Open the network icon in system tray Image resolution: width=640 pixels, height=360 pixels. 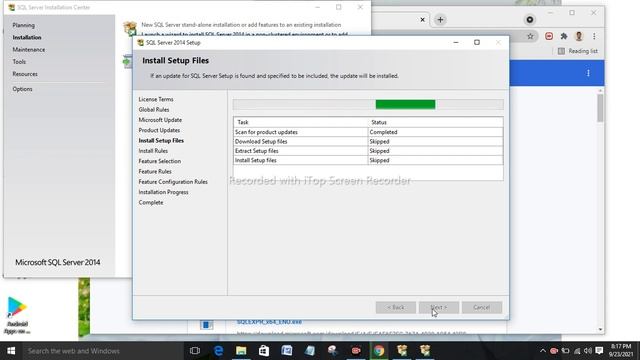577,351
